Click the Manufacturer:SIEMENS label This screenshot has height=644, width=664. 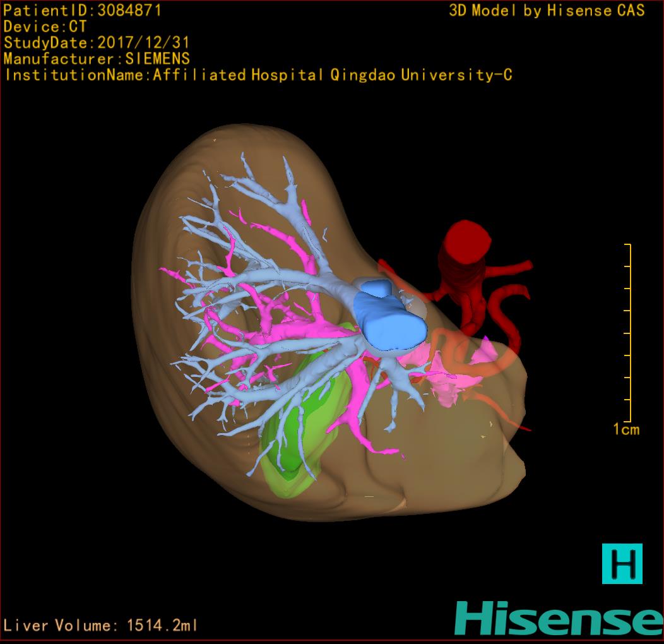pos(97,59)
